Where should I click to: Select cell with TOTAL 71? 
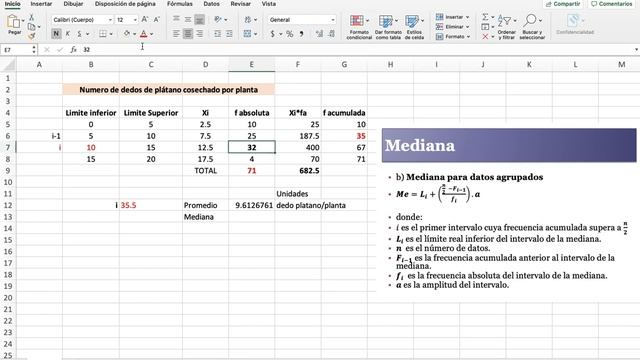[251, 171]
